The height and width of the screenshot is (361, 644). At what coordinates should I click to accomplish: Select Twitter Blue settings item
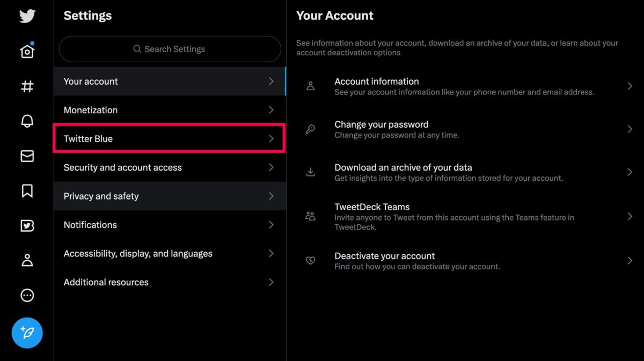tap(170, 138)
